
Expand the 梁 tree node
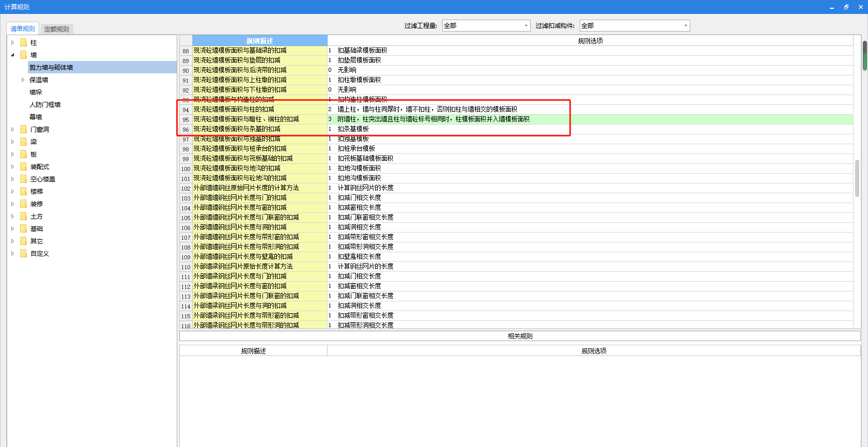12,142
